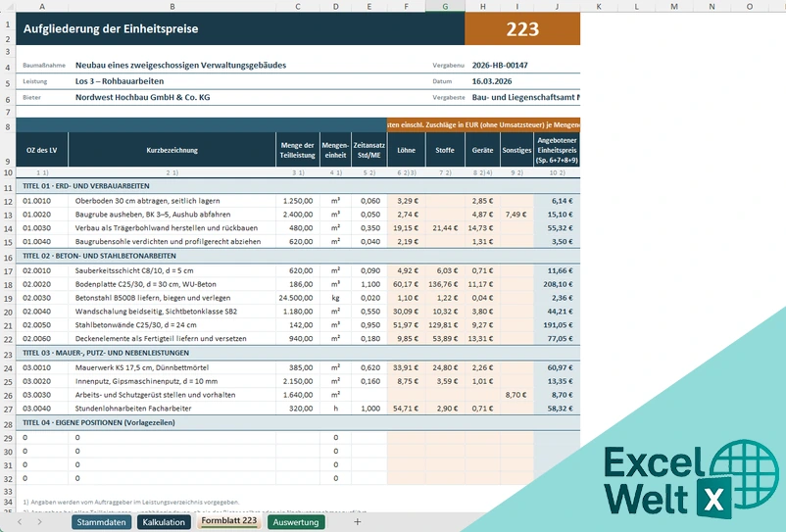Viewport: 786px width, 532px height.
Task: Select row header 12
Action: click(x=8, y=202)
